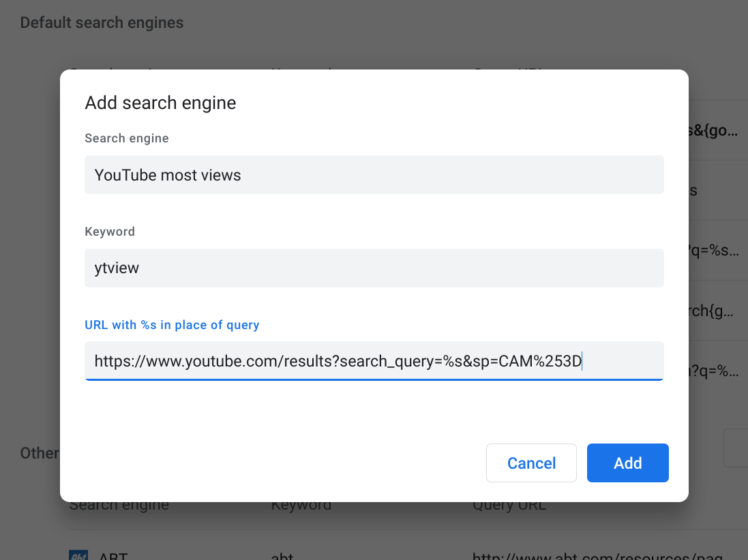Click the 'Search engine' column header
This screenshot has height=560, width=748.
point(119,504)
